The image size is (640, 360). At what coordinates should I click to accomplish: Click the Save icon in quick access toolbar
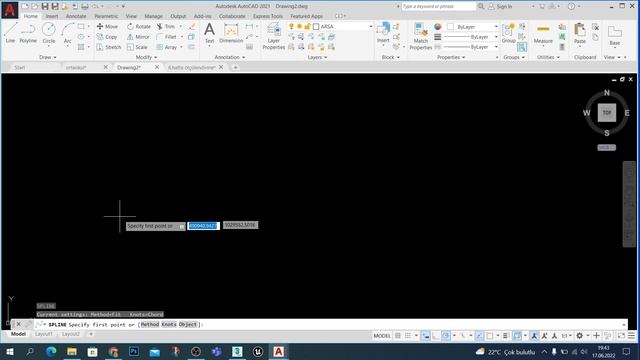45,6
